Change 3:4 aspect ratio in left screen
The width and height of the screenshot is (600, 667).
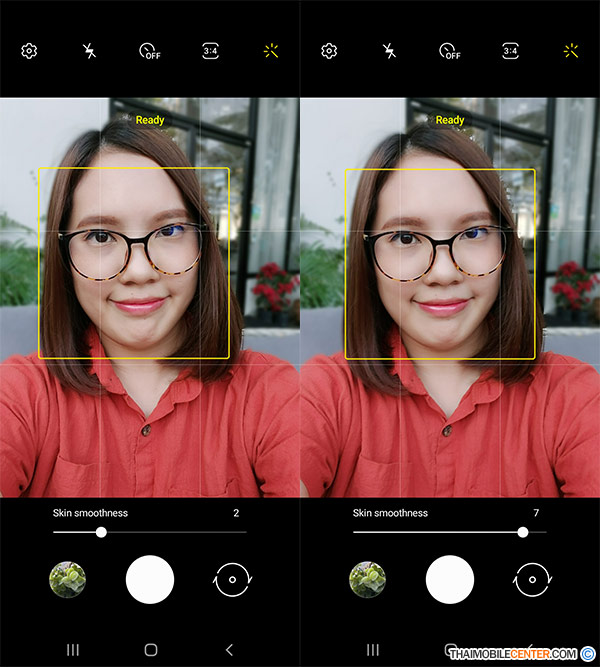click(x=210, y=51)
